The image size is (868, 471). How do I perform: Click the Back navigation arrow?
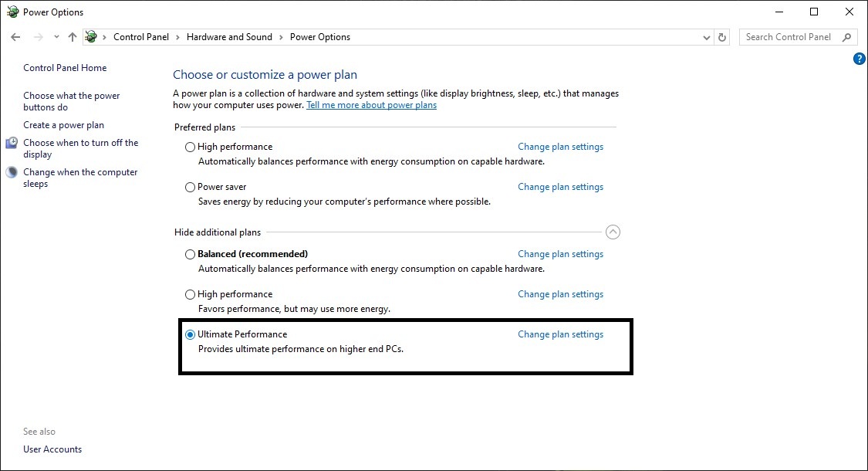click(15, 37)
